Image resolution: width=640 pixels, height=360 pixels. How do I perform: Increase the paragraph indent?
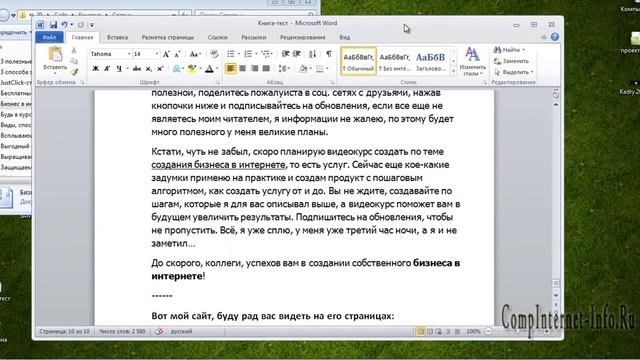[x=297, y=54]
